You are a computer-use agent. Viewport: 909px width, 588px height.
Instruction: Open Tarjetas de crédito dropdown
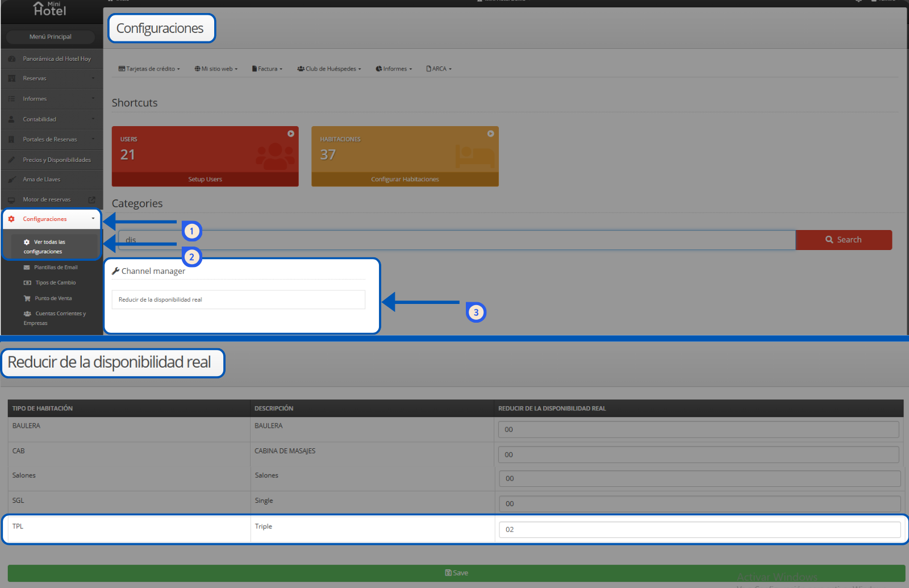click(x=149, y=69)
